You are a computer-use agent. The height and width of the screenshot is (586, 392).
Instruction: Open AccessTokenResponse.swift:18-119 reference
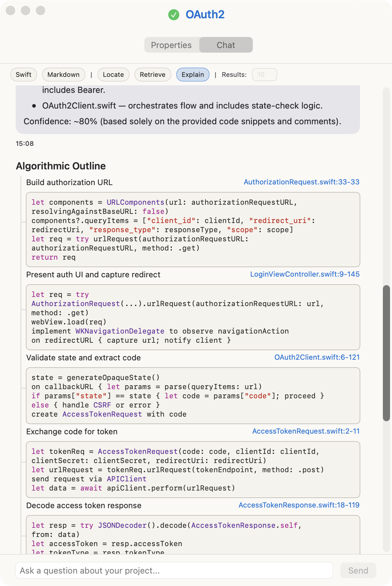(298, 505)
